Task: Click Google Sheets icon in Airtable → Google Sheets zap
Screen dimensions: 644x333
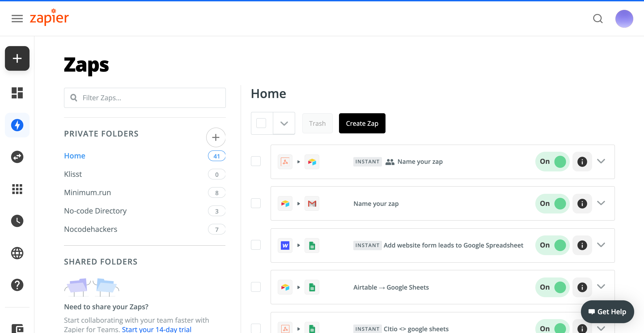Action: point(312,287)
